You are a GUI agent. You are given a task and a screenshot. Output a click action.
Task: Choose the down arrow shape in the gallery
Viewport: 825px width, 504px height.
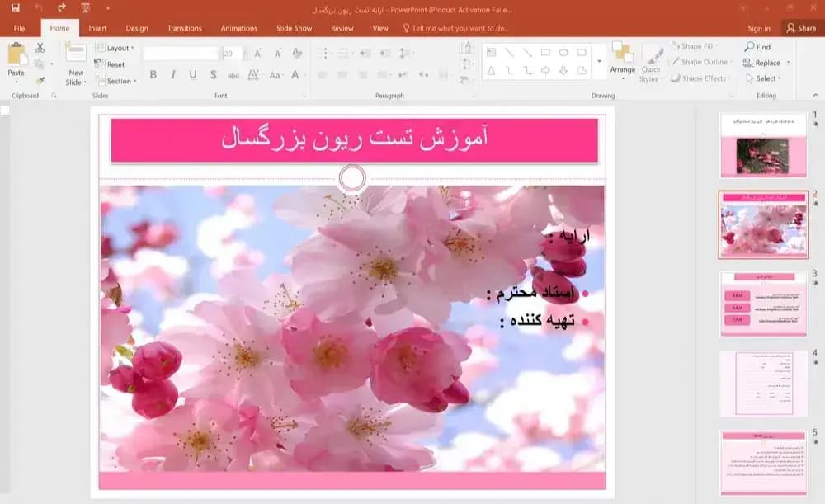[x=563, y=70]
